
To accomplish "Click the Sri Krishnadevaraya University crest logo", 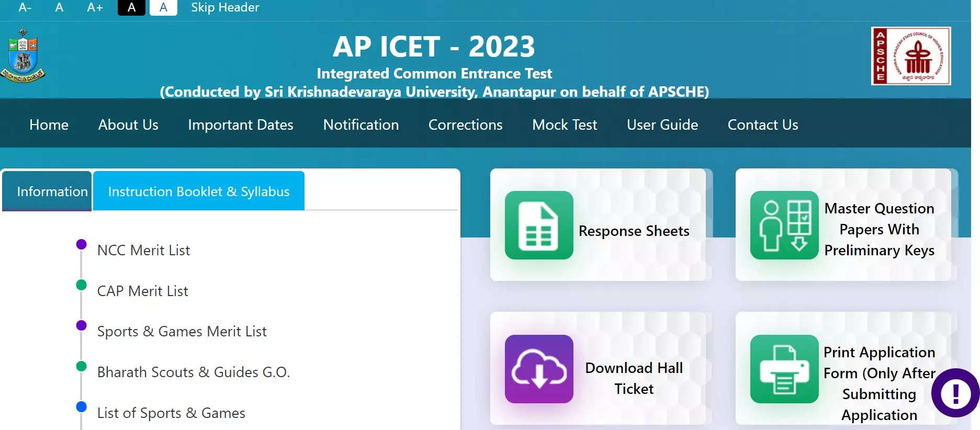I will coord(22,56).
